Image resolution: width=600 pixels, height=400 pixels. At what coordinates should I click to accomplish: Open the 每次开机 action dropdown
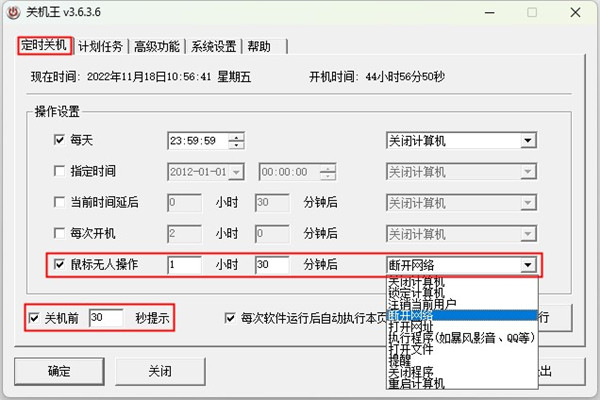[x=528, y=234]
